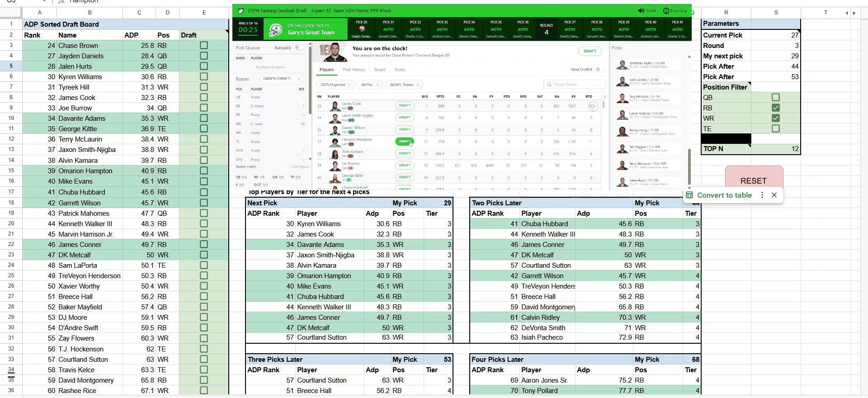
Task: Dismiss the Convert to table suggestion
Action: (774, 195)
